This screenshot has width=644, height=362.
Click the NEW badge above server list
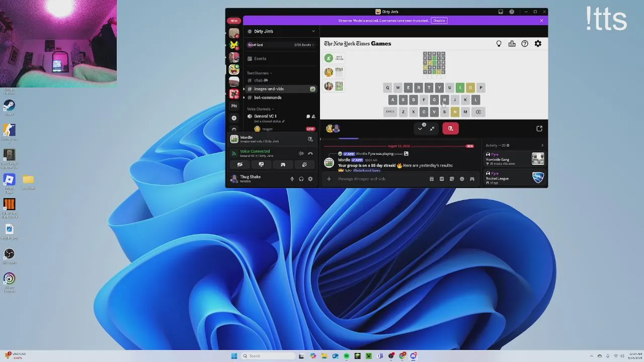click(234, 21)
